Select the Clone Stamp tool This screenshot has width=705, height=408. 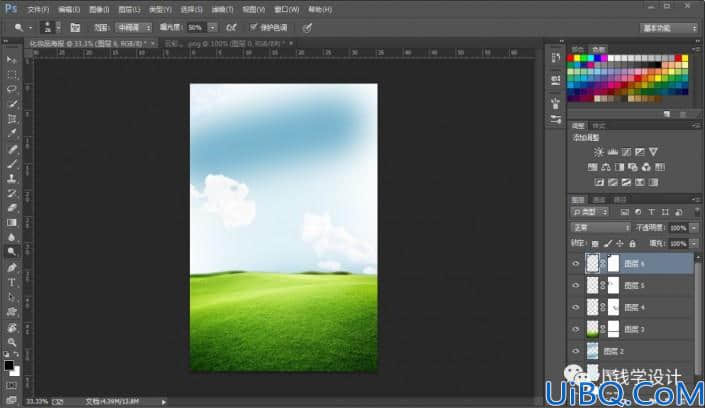click(x=12, y=179)
